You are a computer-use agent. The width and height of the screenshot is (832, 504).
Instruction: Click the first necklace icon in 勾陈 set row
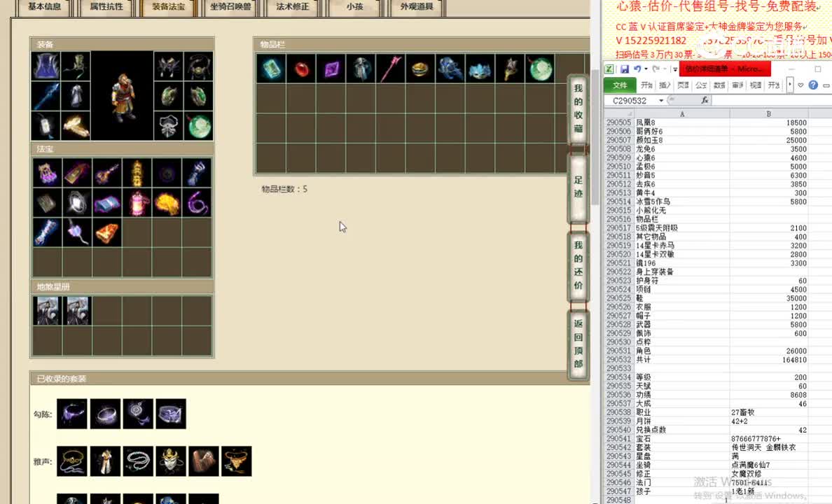pyautogui.click(x=72, y=414)
